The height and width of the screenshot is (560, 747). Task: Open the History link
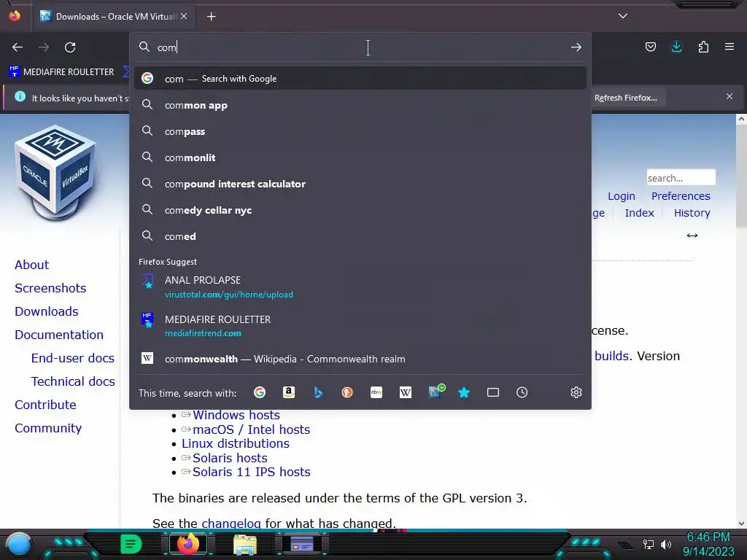point(692,213)
